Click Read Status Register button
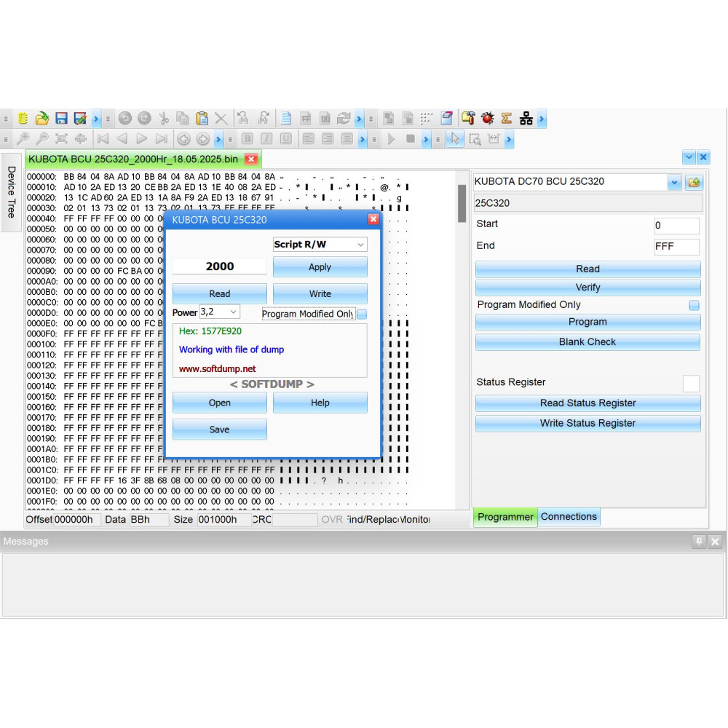This screenshot has height=728, width=728. 587,403
